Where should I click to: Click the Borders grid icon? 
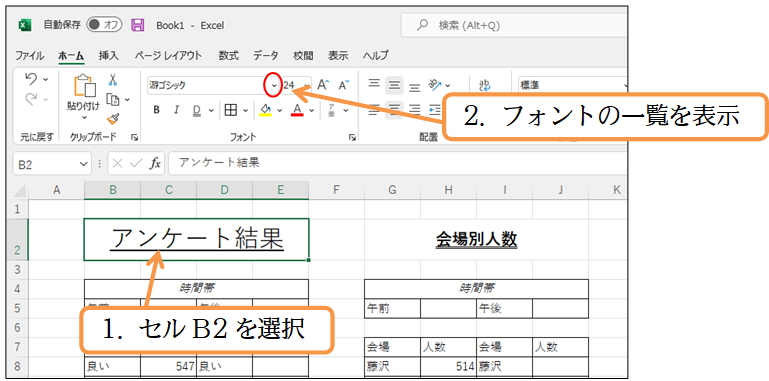231,110
